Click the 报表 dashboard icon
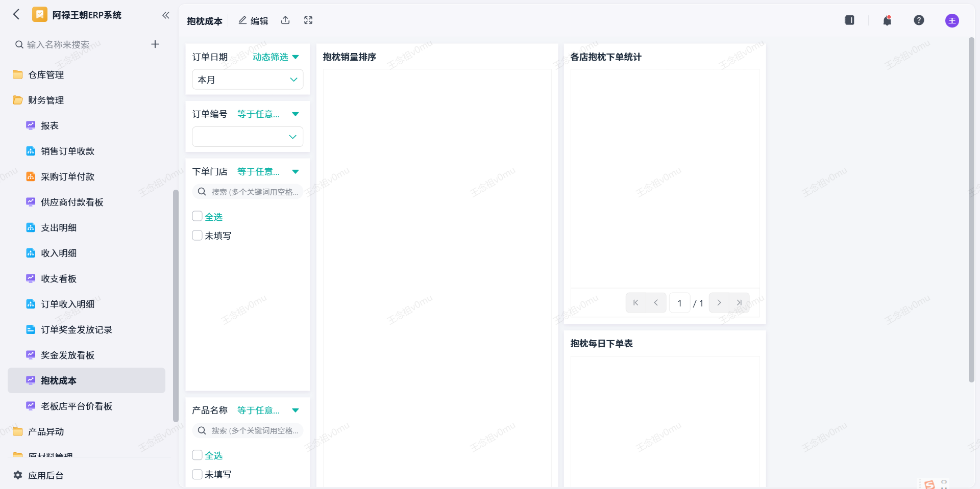This screenshot has height=489, width=980. point(31,125)
